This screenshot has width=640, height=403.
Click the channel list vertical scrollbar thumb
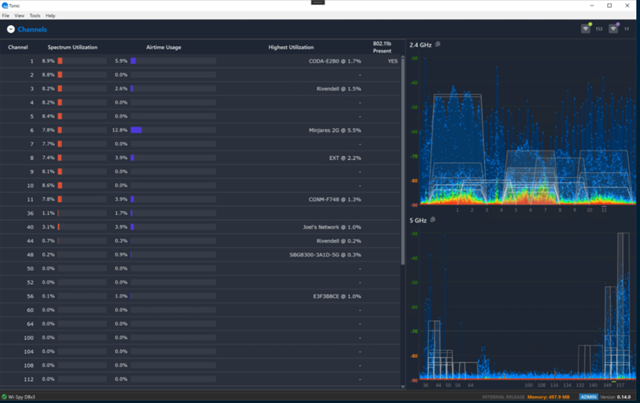[403, 160]
